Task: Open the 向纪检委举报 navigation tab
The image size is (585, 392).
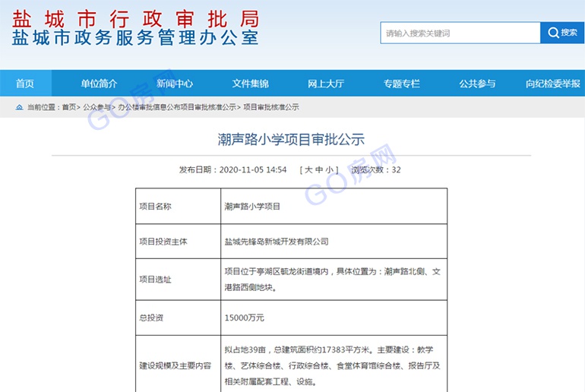Action: coord(553,83)
